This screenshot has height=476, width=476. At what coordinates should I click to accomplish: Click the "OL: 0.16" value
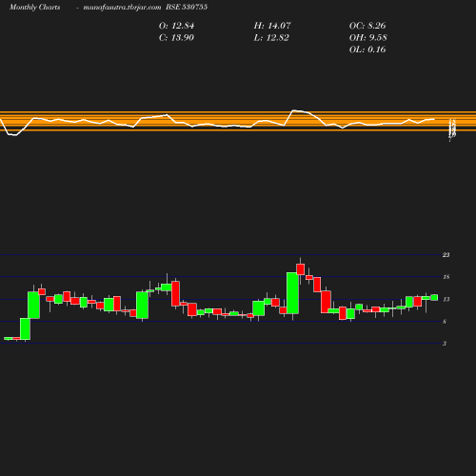(x=367, y=50)
